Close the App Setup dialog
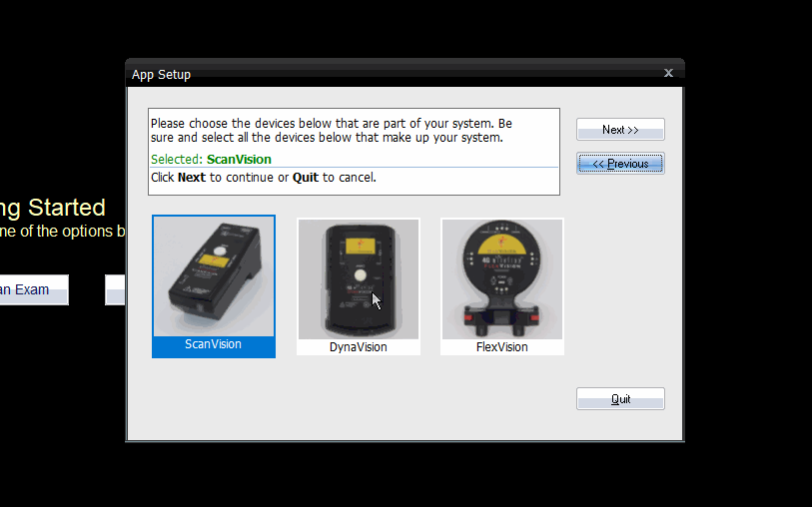The width and height of the screenshot is (812, 507). pyautogui.click(x=668, y=73)
